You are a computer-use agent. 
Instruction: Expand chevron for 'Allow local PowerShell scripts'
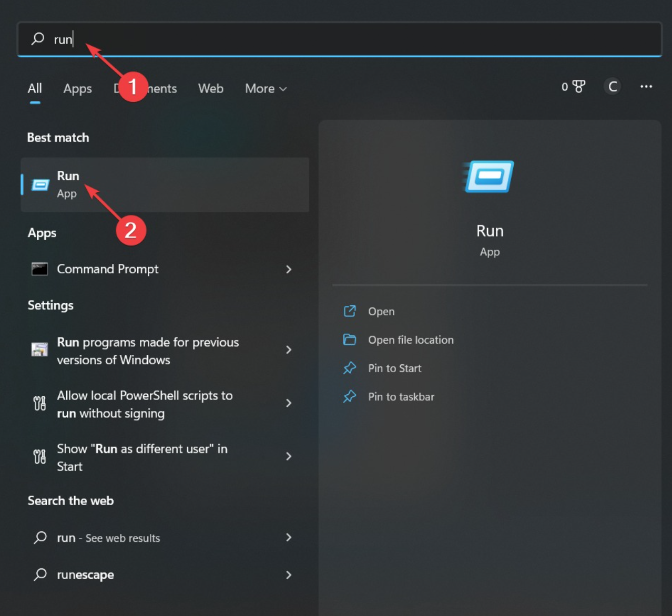[x=289, y=403]
